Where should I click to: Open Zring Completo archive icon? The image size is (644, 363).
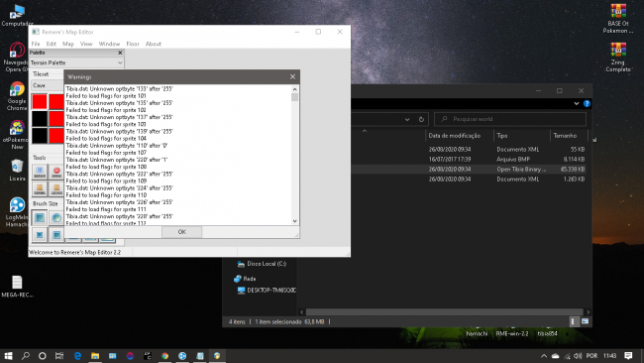617,58
